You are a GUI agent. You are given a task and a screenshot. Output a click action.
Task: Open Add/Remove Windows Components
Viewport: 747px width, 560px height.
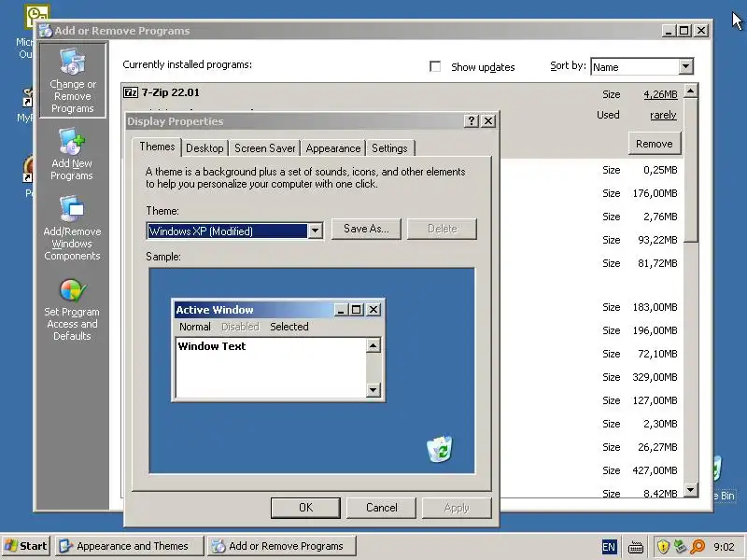pos(73,229)
